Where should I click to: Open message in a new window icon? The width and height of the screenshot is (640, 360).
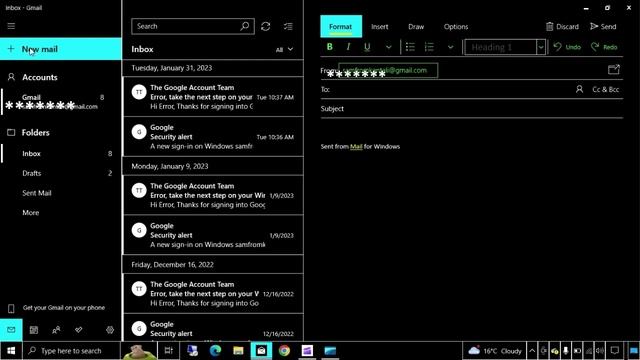click(613, 70)
